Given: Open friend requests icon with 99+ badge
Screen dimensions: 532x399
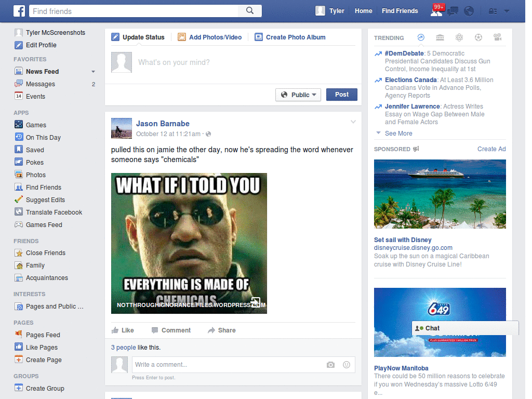Looking at the screenshot, I should click(436, 11).
